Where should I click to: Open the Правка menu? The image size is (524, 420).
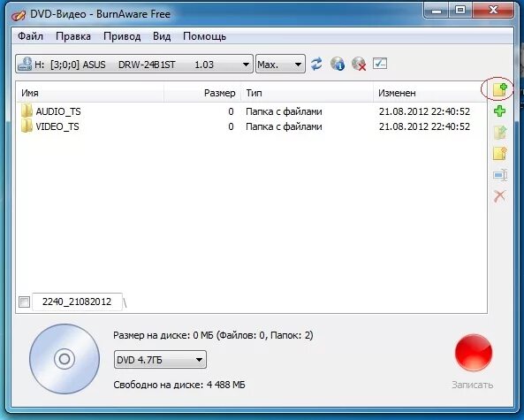click(73, 36)
